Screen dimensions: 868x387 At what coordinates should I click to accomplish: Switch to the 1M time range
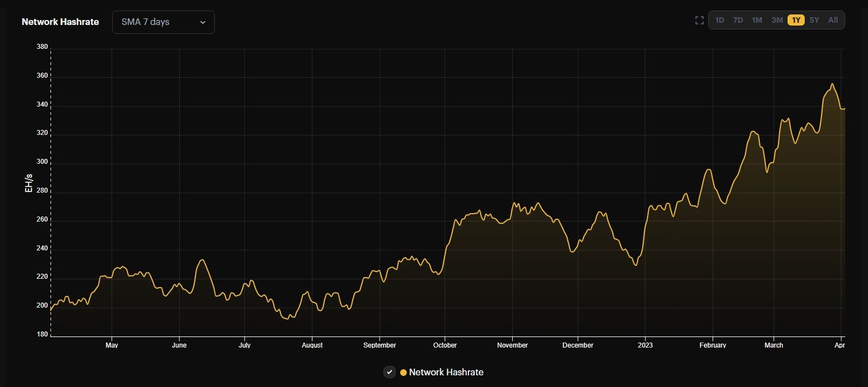(756, 19)
